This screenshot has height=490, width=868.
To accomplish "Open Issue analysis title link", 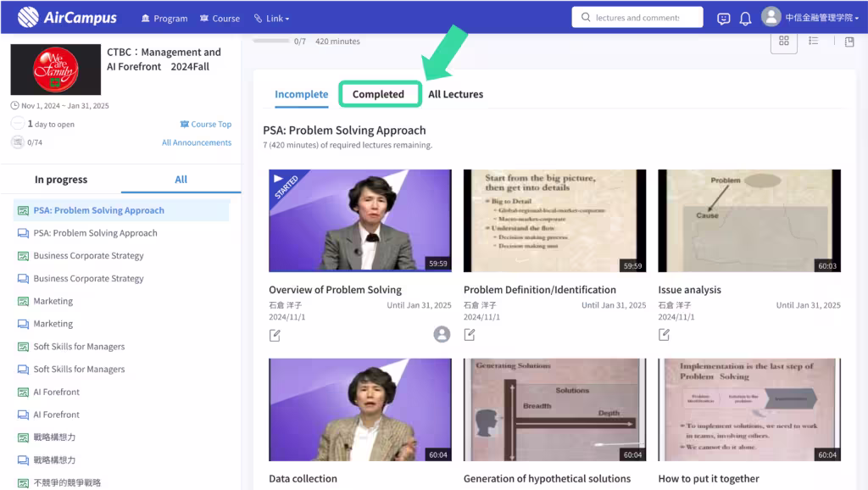I will (689, 290).
